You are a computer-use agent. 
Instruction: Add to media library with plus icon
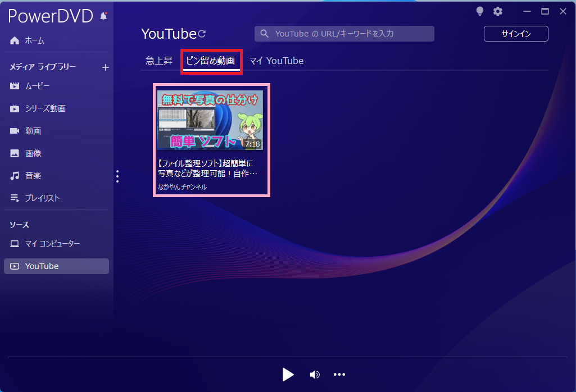[106, 67]
